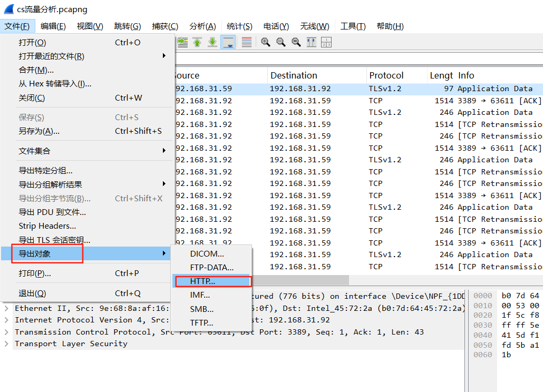Open the 统计(S) menu
The height and width of the screenshot is (392, 543).
click(239, 26)
